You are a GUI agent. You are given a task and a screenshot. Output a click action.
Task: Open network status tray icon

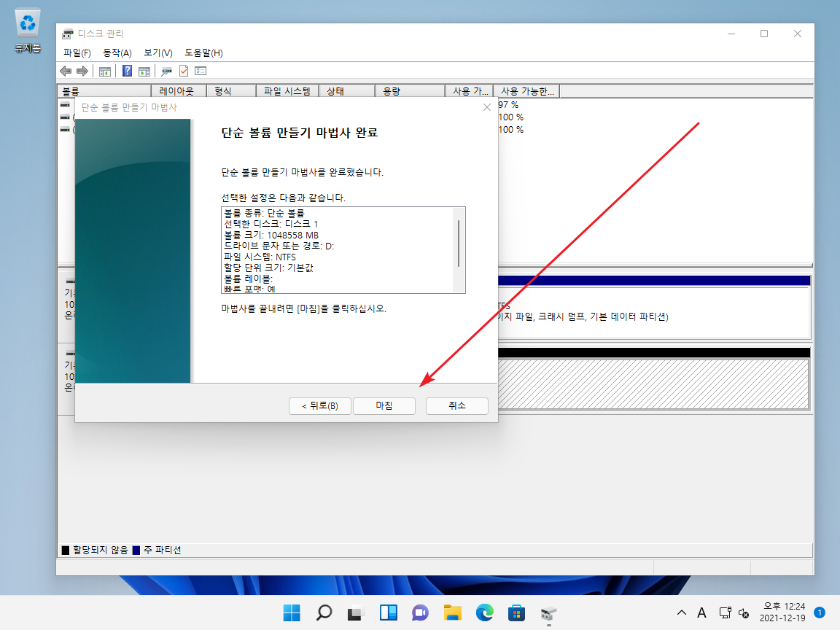pyautogui.click(x=726, y=612)
